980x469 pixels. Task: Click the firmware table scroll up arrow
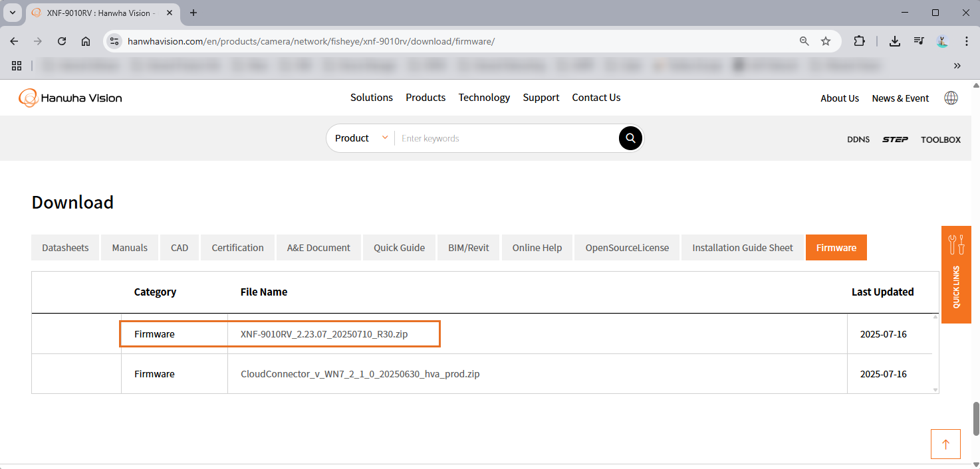[x=935, y=317]
